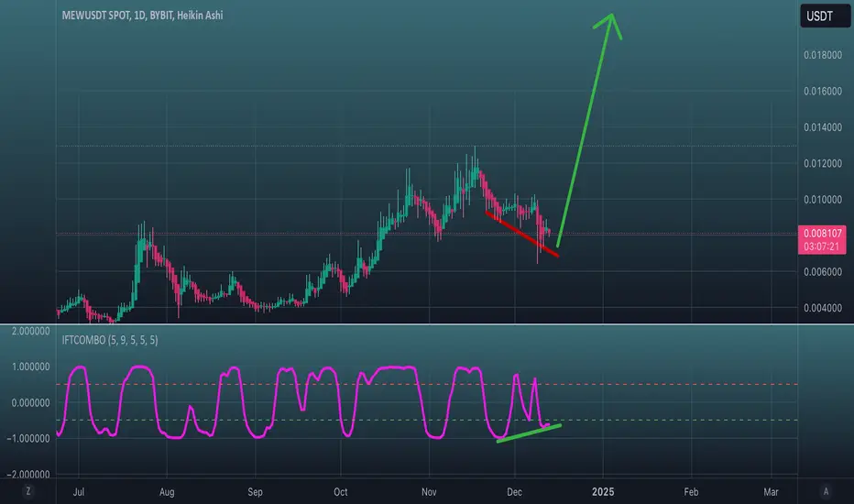This screenshot has height=504, width=854.
Task: Click the MEWUSDT SPOT chart title
Action: (142, 16)
